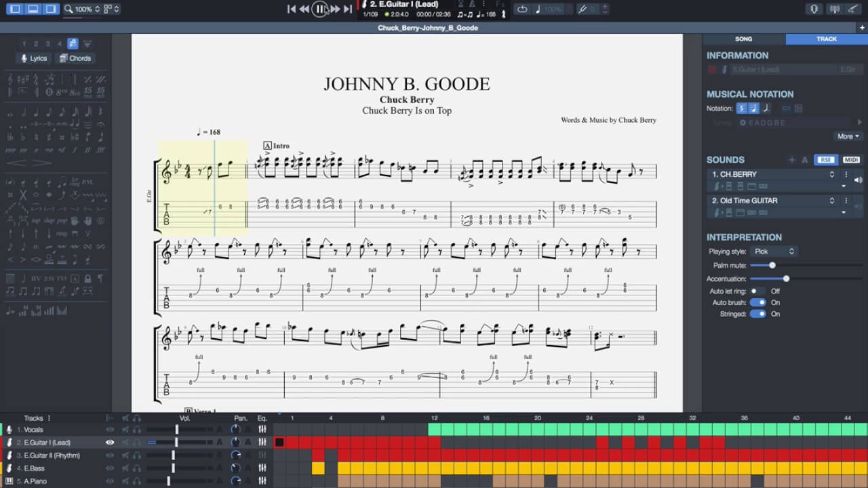Toggle the left edition palette panel
Image resolution: width=868 pixels, height=488 pixels.
tap(15, 9)
